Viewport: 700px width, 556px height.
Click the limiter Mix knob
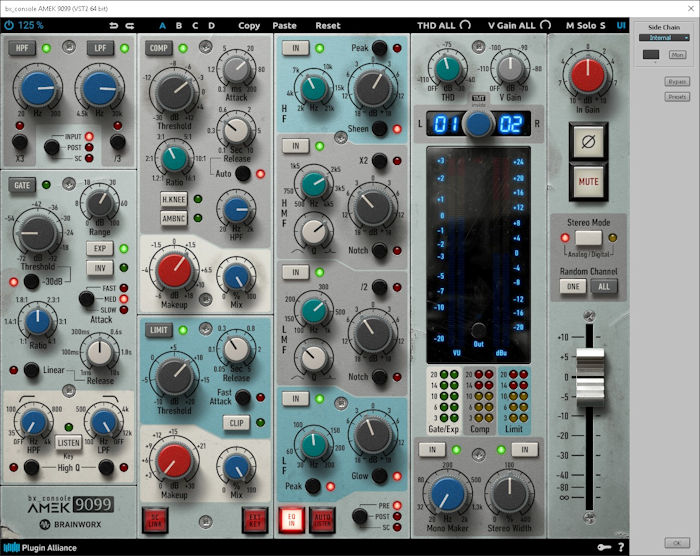[x=237, y=467]
